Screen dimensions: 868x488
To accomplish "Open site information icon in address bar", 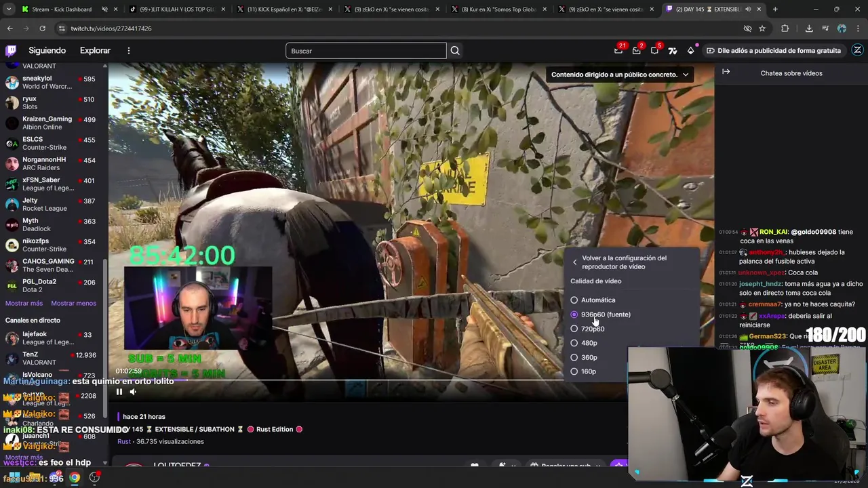I will coord(61,28).
